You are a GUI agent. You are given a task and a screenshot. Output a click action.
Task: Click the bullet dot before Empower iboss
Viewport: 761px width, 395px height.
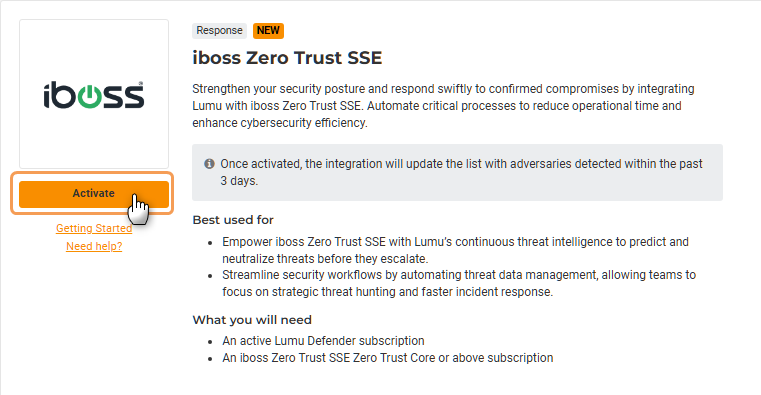210,243
